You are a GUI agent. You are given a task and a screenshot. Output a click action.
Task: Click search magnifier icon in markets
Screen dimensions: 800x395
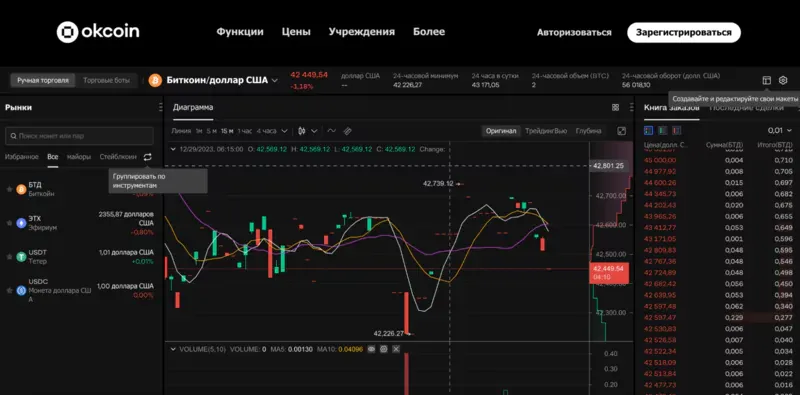tap(13, 136)
